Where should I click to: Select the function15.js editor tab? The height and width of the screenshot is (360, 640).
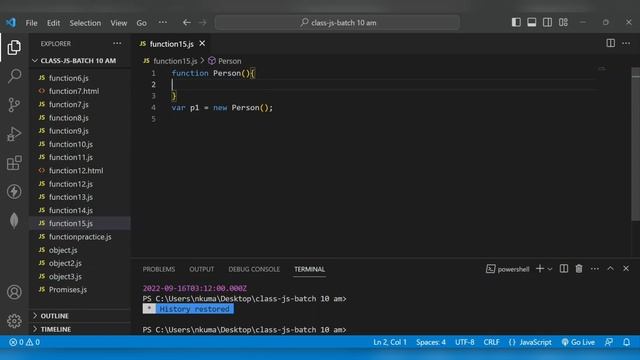[172, 44]
